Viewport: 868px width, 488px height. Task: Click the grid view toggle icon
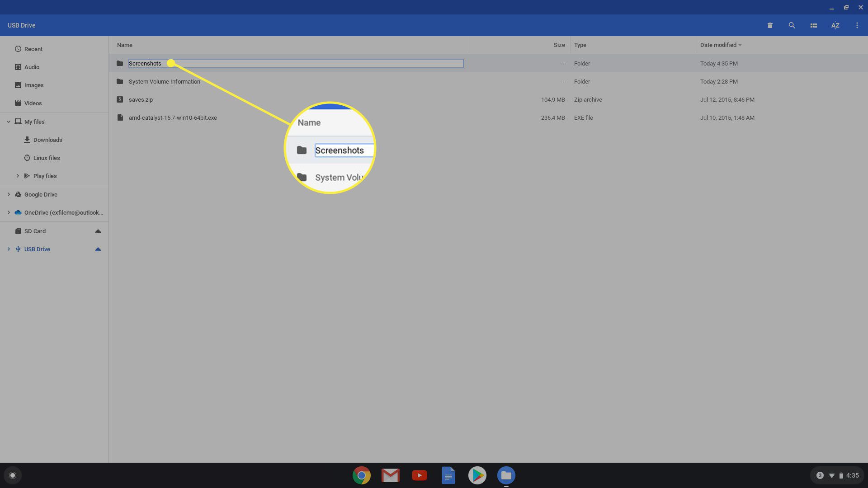click(813, 25)
